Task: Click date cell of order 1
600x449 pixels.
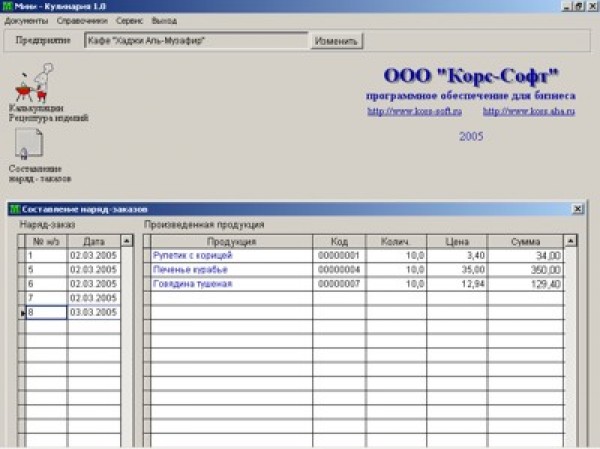Action: coord(94,256)
